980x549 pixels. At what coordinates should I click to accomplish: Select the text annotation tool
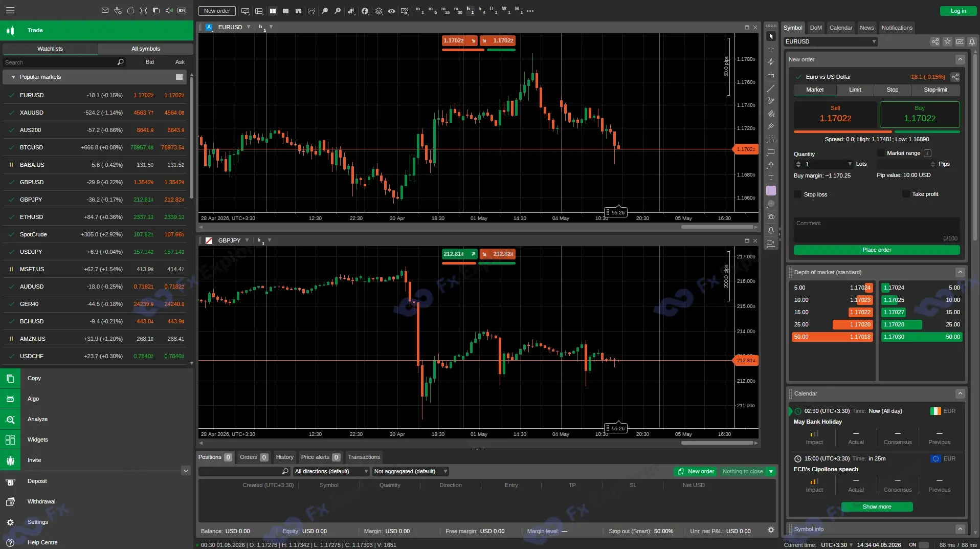click(x=771, y=178)
